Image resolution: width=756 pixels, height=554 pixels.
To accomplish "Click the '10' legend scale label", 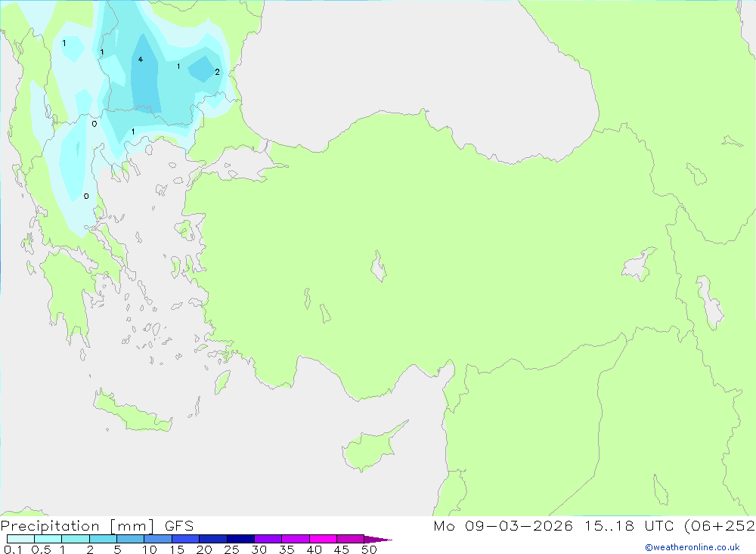I will 150,549.
